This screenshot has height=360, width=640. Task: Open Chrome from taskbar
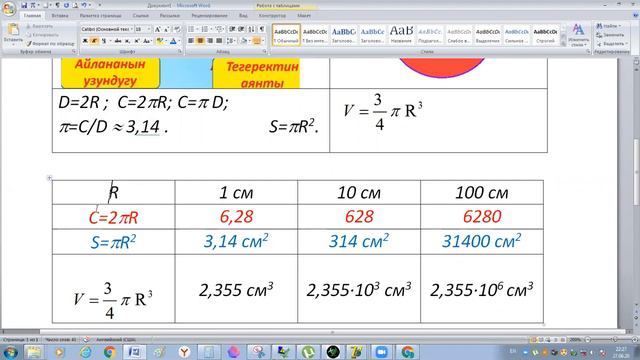point(109,352)
